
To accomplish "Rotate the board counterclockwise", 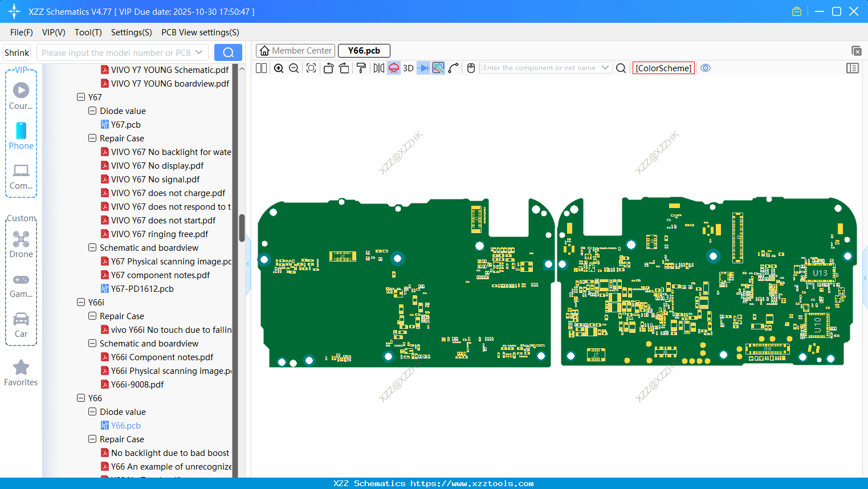I will point(328,68).
